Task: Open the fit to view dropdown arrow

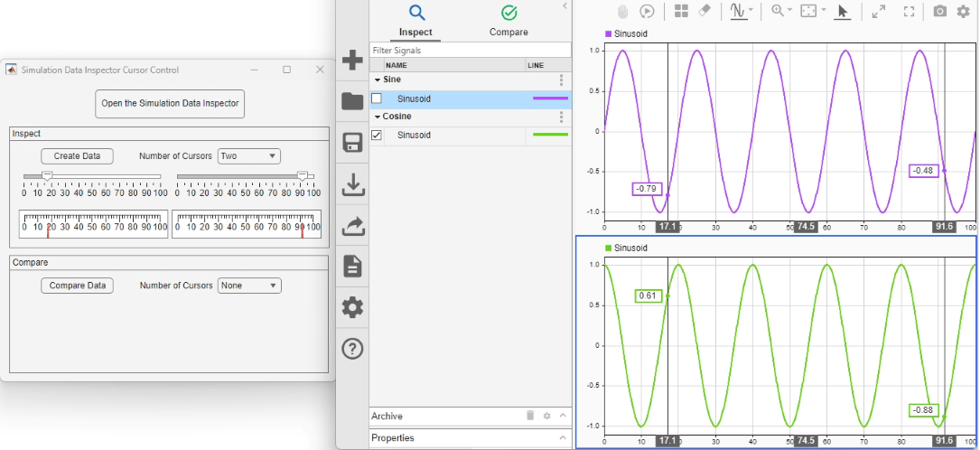Action: [823, 10]
